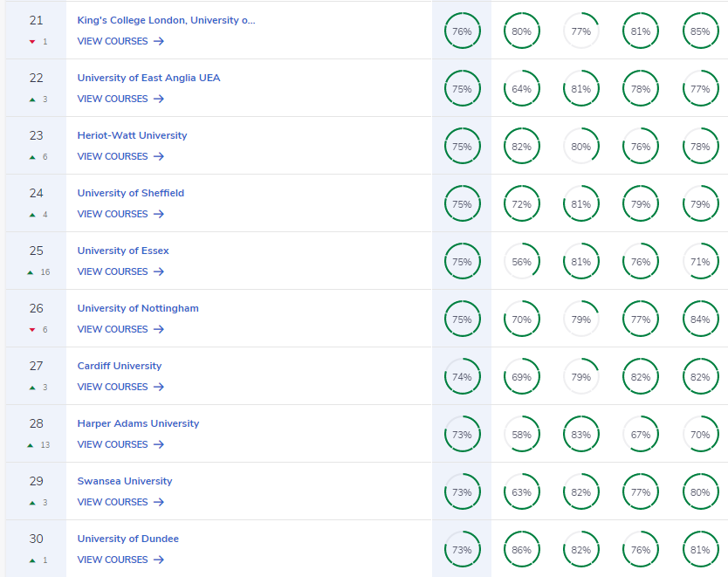Viewport: 728px width, 577px height.
Task: Click the VIEW COURSES arrow for University of Dundee
Action: point(159,560)
